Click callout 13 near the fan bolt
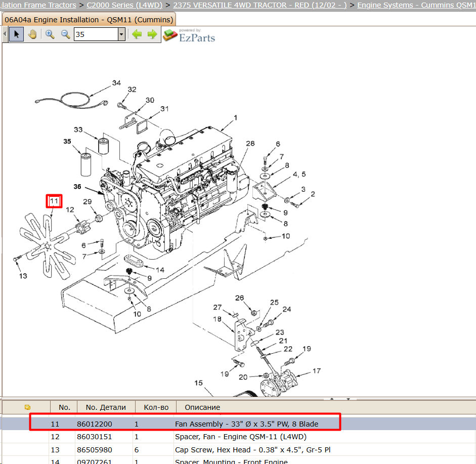476x464 pixels. click(23, 276)
